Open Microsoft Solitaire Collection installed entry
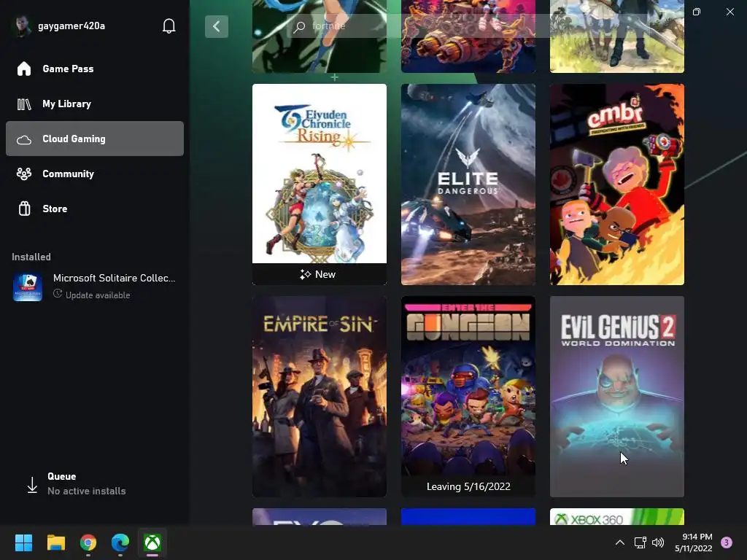Viewport: 747px width, 560px height. [x=95, y=286]
